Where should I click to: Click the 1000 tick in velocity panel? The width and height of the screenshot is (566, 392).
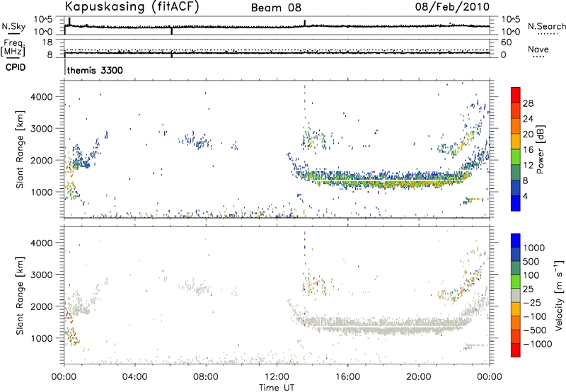click(42, 338)
